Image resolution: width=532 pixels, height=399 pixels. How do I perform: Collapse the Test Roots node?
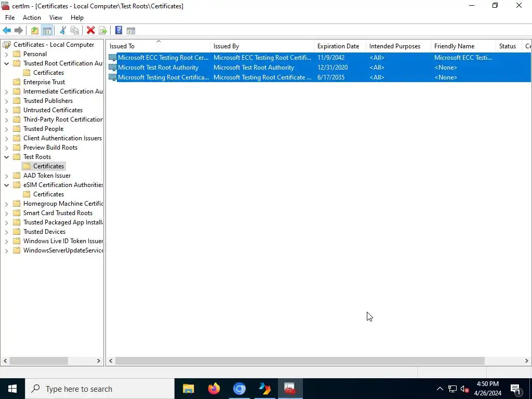(6, 157)
